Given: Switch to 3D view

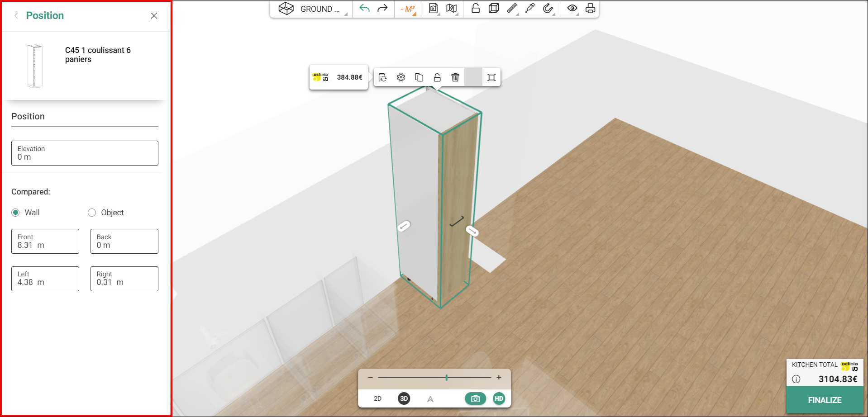Looking at the screenshot, I should coord(404,398).
